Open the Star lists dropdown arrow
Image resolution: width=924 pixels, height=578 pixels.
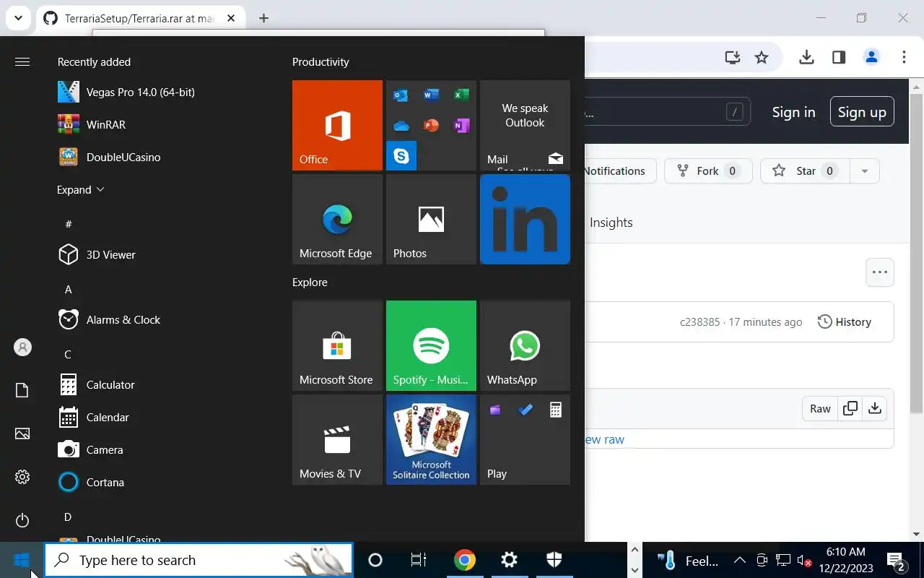point(864,171)
